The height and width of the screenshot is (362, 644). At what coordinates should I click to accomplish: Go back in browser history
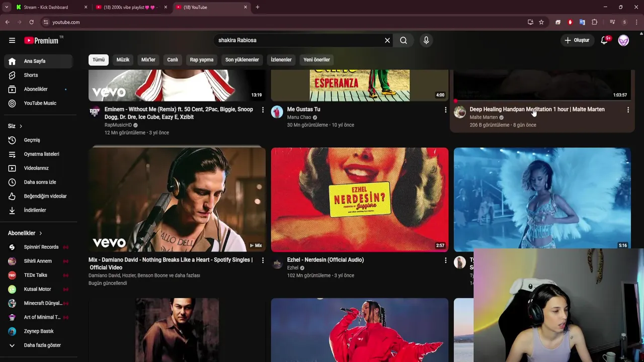pos(7,22)
